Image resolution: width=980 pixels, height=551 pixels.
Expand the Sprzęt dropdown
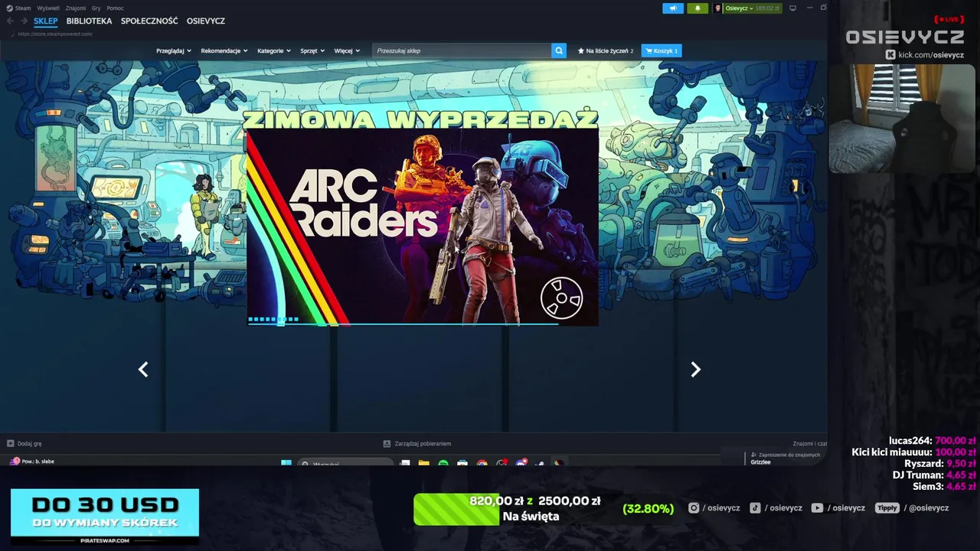(312, 51)
